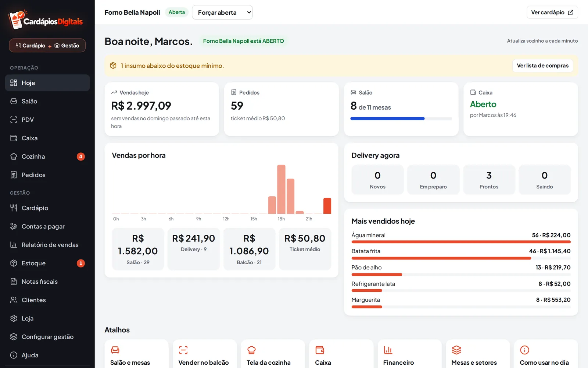Open the Mesas e setores shortcut
Viewport: 588px width, 368px height.
tap(478, 354)
